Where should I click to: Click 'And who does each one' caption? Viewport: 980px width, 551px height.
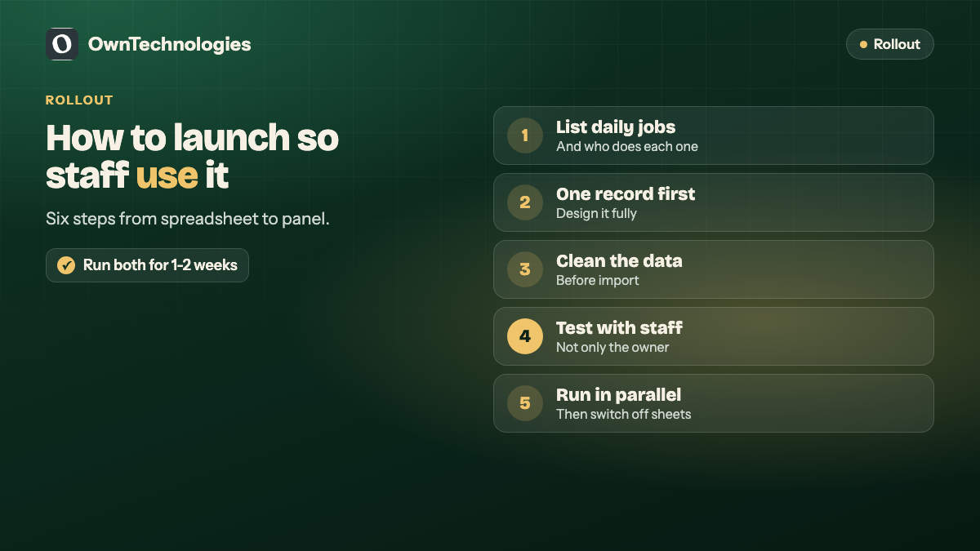627,147
